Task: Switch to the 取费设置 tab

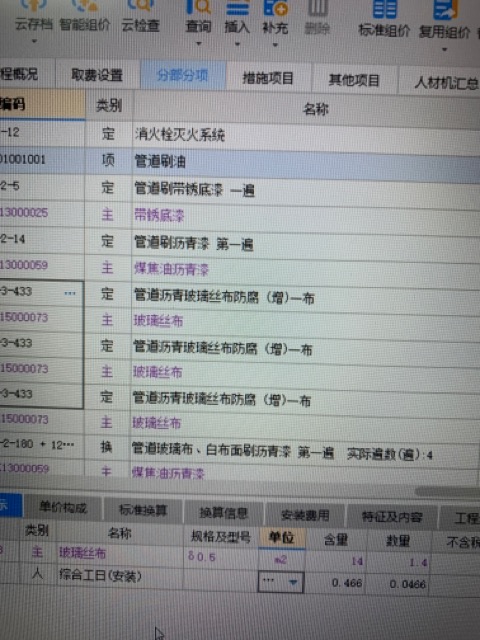Action: pos(97,75)
